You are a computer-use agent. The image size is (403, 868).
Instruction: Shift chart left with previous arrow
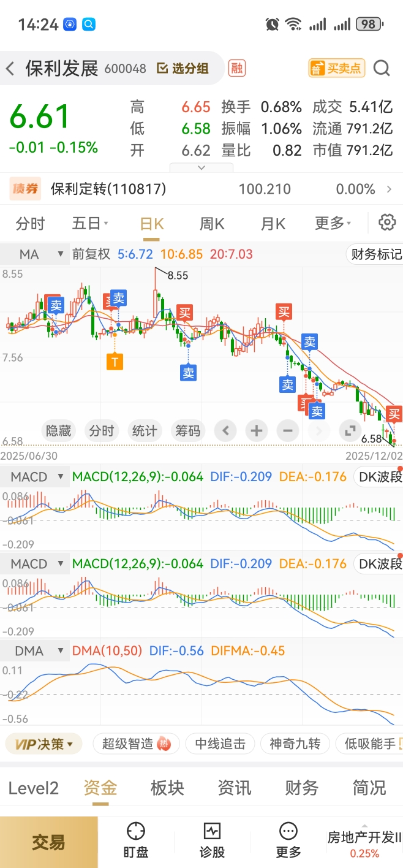point(225,431)
